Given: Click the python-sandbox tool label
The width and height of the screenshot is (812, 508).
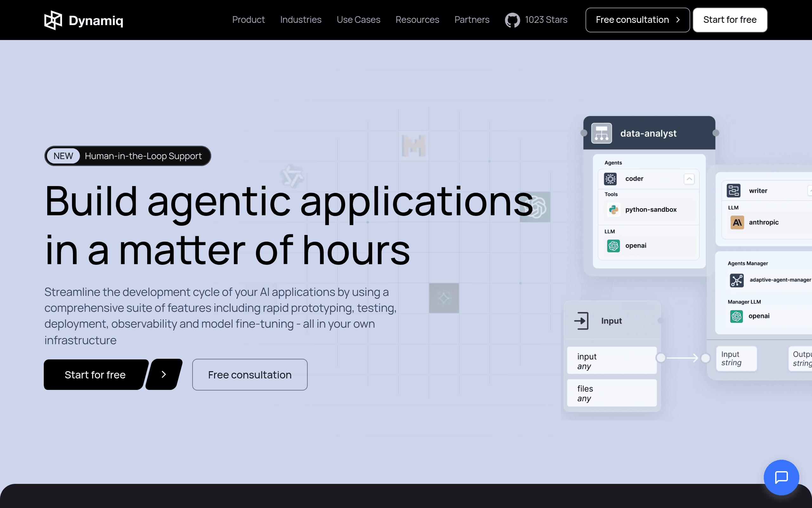Looking at the screenshot, I should [651, 210].
